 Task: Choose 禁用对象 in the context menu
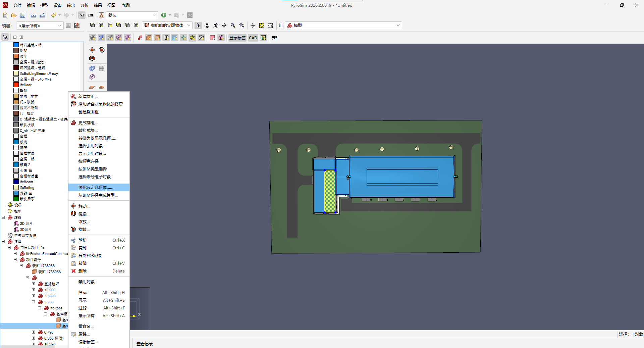click(99, 282)
